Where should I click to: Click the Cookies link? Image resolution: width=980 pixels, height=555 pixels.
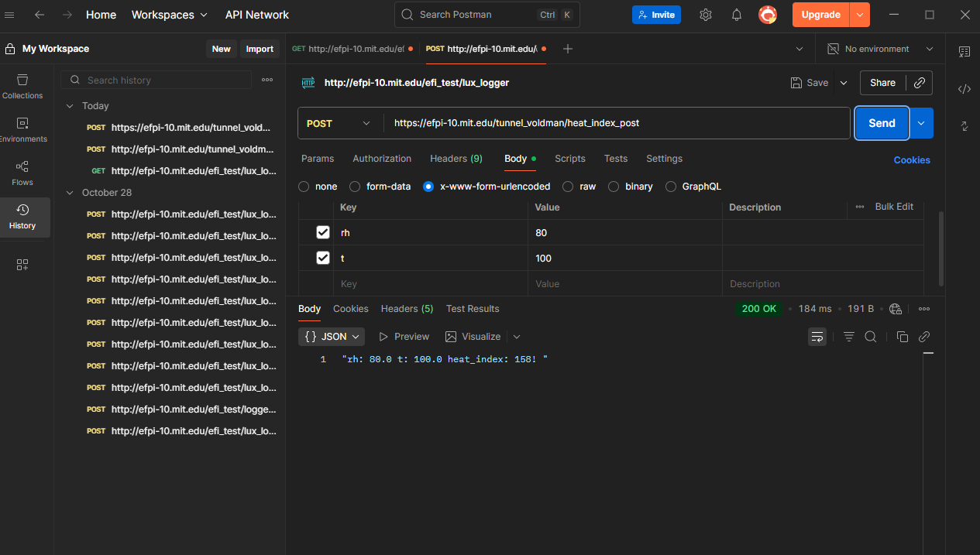tap(911, 160)
